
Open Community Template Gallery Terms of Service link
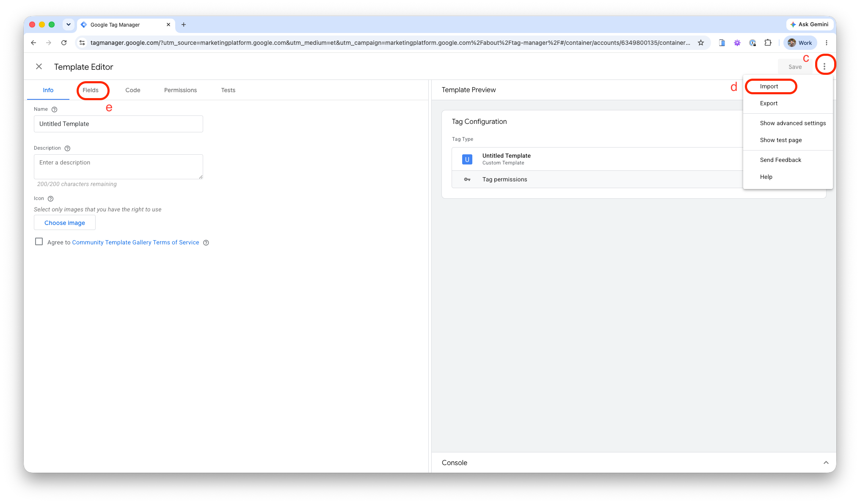tap(135, 242)
